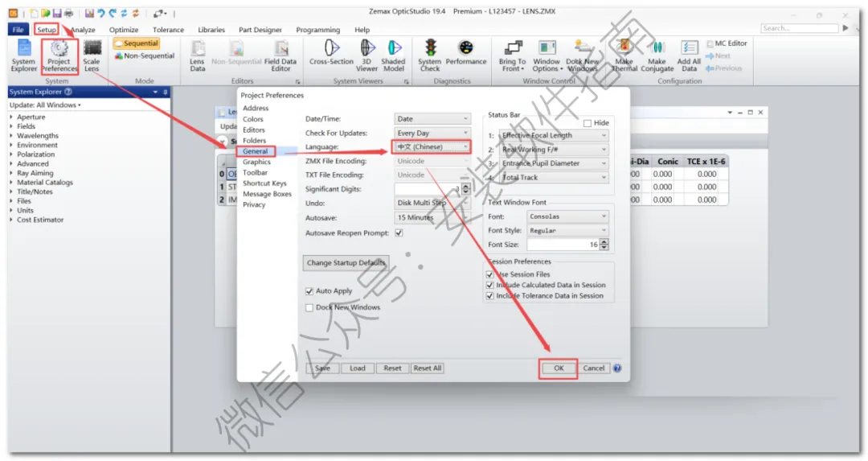Image resolution: width=868 pixels, height=461 pixels.
Task: Toggle Use Session Files checkbox
Action: [490, 274]
